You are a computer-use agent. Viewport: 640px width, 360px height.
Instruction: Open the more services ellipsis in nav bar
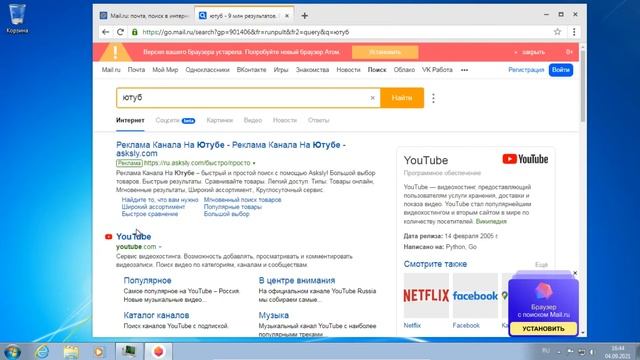tap(464, 70)
